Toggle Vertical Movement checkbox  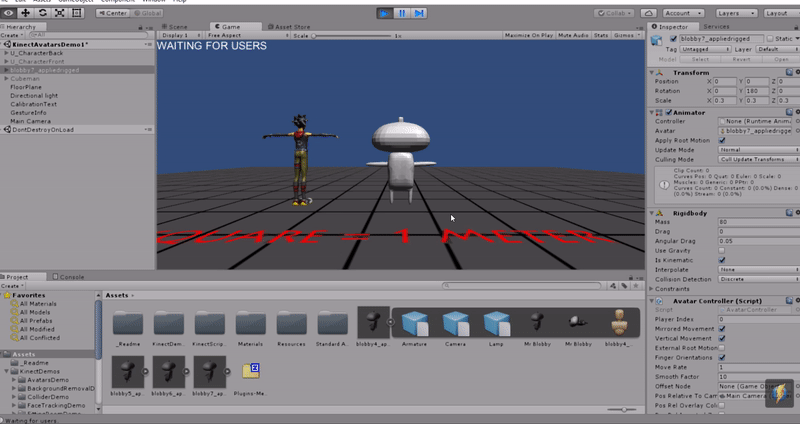[722, 338]
